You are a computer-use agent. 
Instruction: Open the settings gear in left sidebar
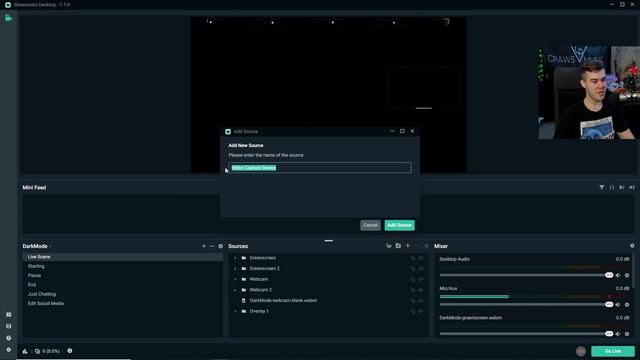click(9, 350)
